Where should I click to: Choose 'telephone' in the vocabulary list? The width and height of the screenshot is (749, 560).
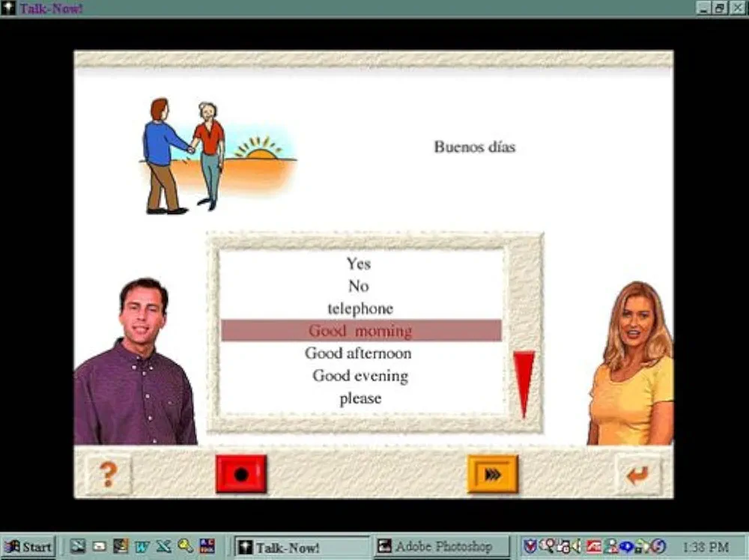pyautogui.click(x=360, y=308)
